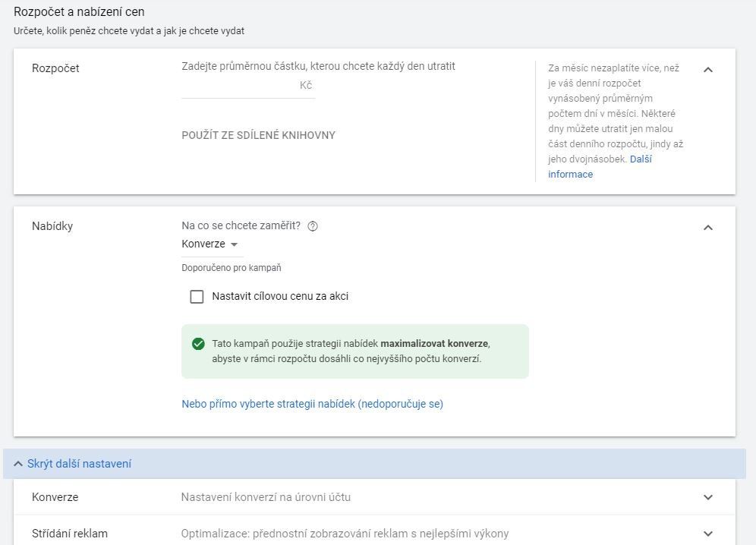Screen dimensions: 756x545
Task: Open the Konverze focus dropdown
Action: 210,244
